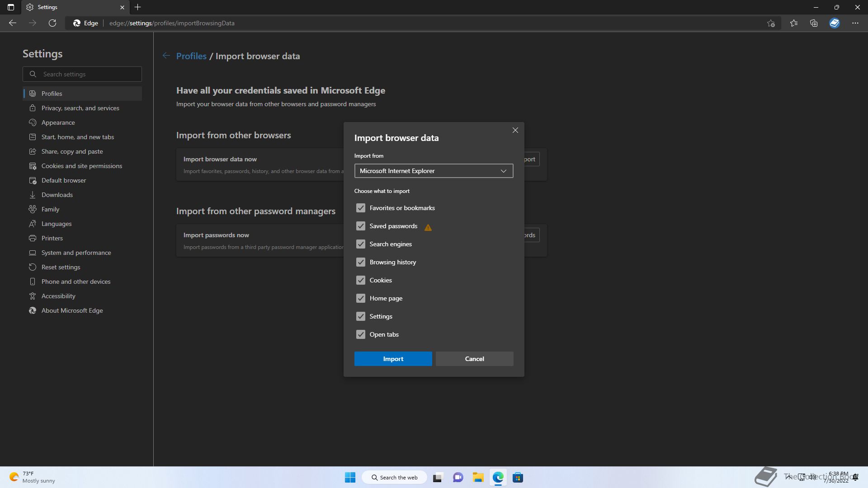Open Cookies and site permissions

[x=82, y=166]
